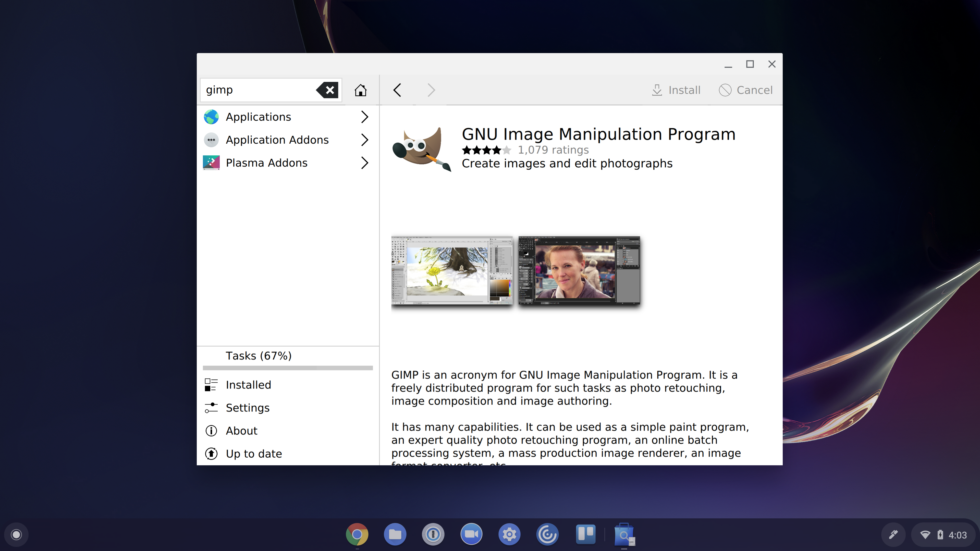
Task: Click the Installed list icon
Action: pyautogui.click(x=211, y=385)
